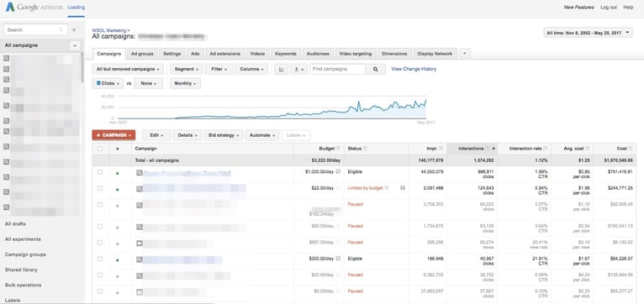Screen dimensions: 644x304
Task: Expand the All campaigns sidebar dropdown arrow
Action: pos(75,45)
